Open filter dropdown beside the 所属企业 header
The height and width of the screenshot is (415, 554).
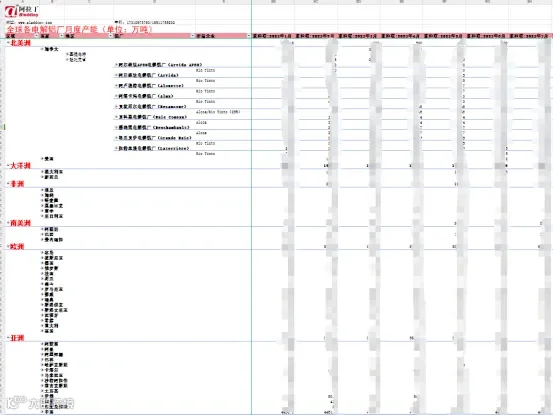(249, 36)
